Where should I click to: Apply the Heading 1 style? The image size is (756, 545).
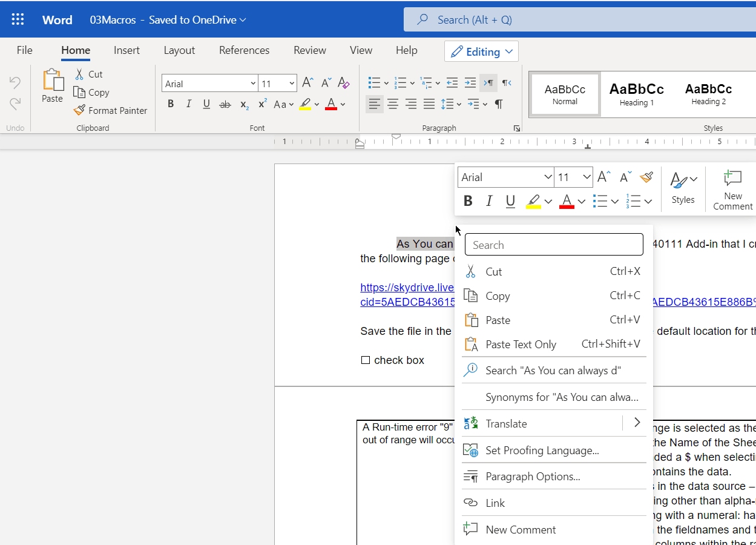pyautogui.click(x=636, y=94)
